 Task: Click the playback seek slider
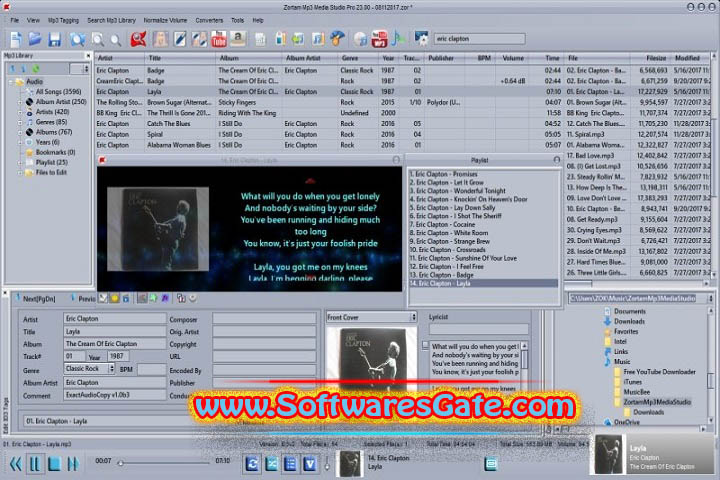pyautogui.click(x=164, y=463)
